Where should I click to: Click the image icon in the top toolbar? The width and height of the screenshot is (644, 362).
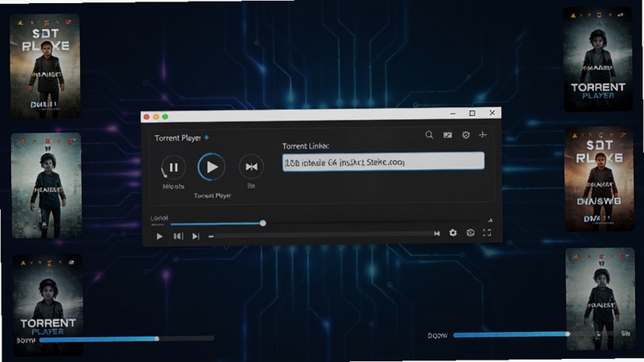(x=448, y=134)
